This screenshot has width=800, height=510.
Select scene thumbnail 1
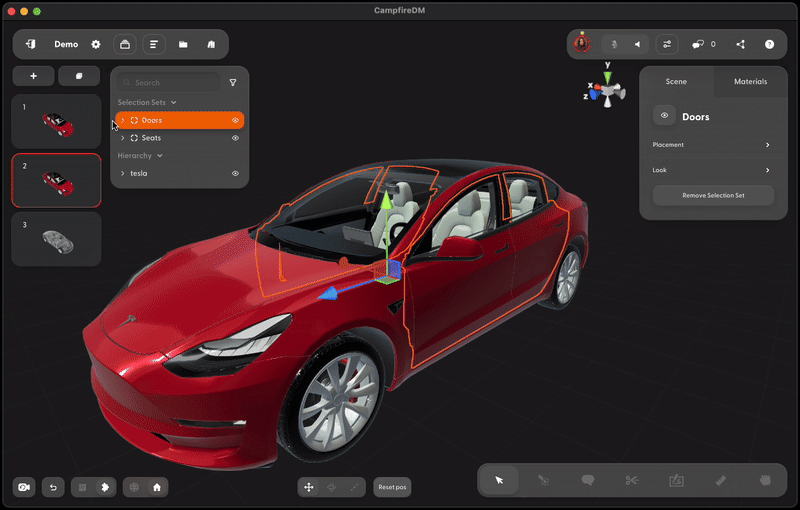click(x=56, y=121)
